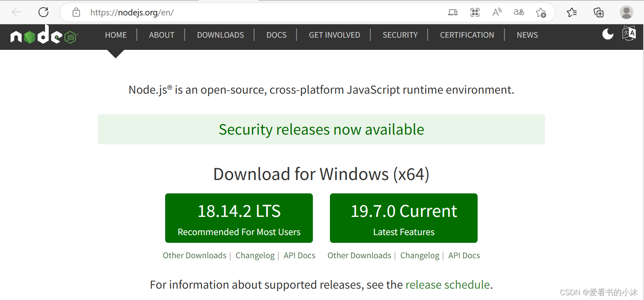This screenshot has width=644, height=300.
Task: Open Changelog under the LTS button
Action: pyautogui.click(x=255, y=255)
